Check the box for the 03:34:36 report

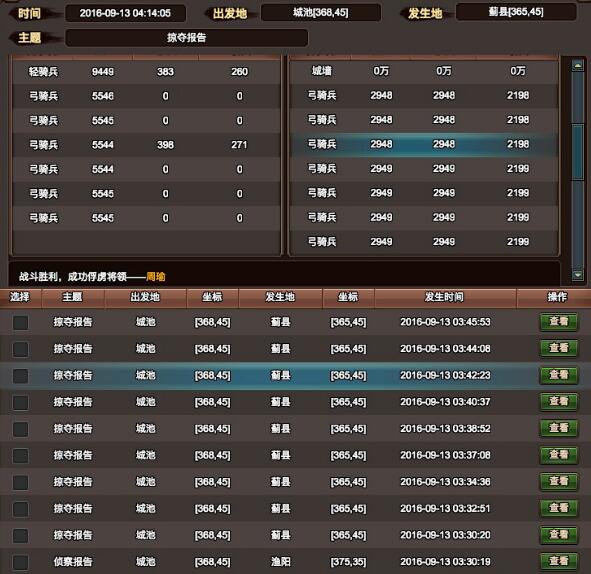[20, 482]
